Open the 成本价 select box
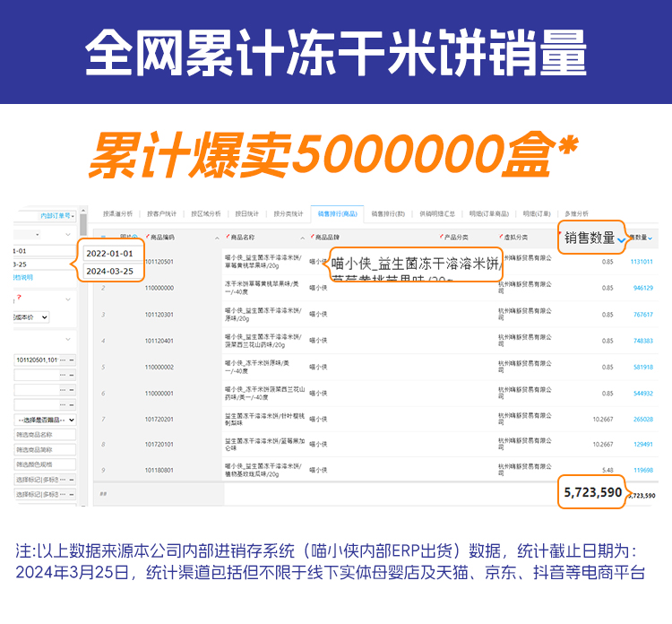The width and height of the screenshot is (672, 624). 30,317
